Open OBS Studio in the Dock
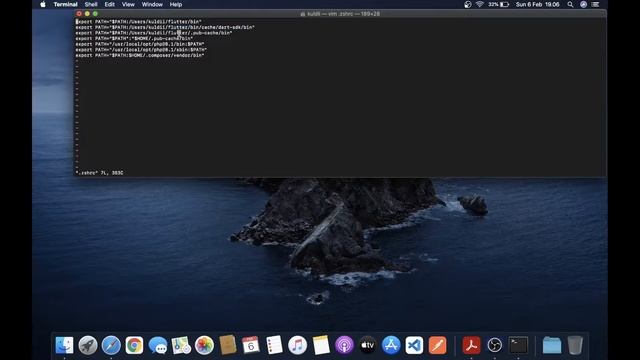 pyautogui.click(x=494, y=345)
